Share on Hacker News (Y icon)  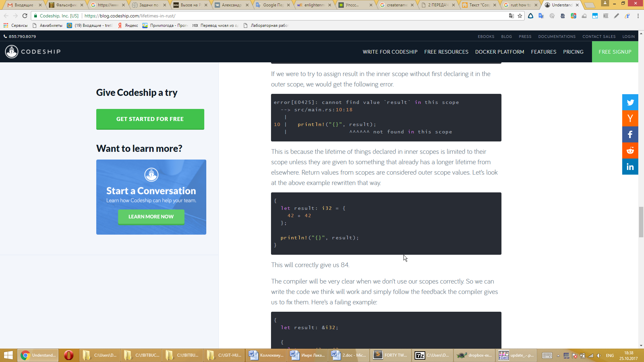click(x=630, y=118)
